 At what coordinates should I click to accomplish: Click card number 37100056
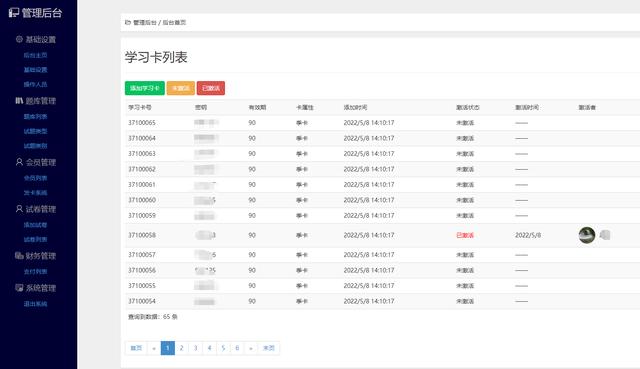point(142,270)
